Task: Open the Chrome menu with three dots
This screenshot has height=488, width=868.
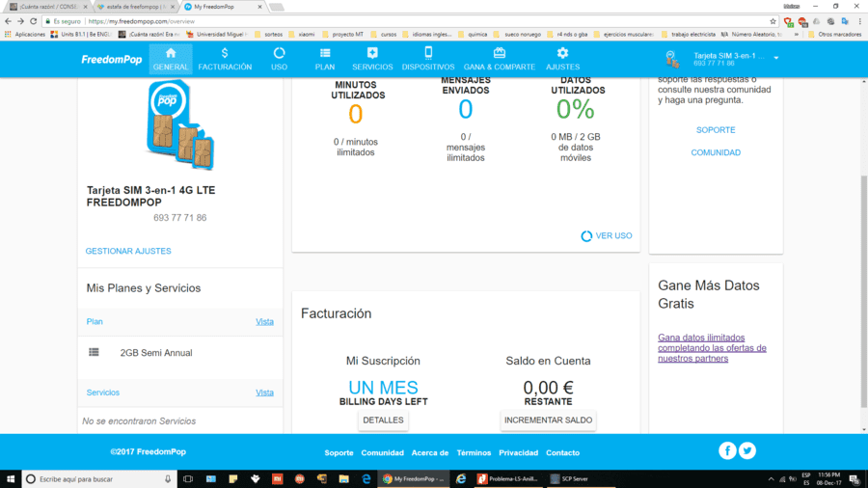Action: coord(859,21)
